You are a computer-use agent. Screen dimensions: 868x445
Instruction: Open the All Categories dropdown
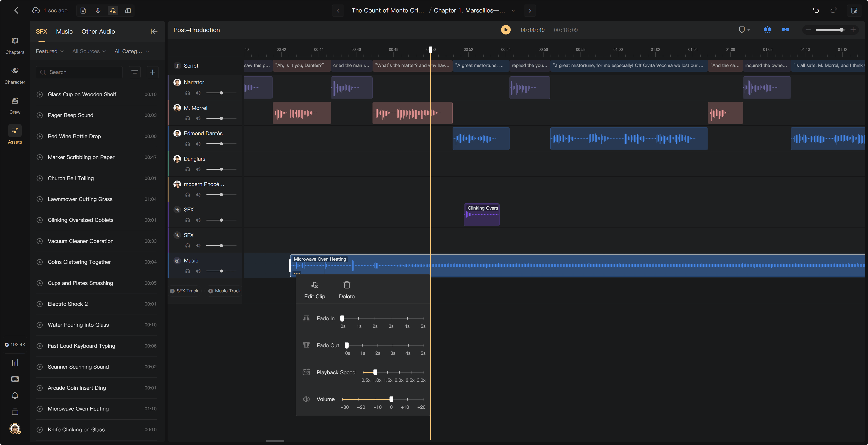click(132, 51)
